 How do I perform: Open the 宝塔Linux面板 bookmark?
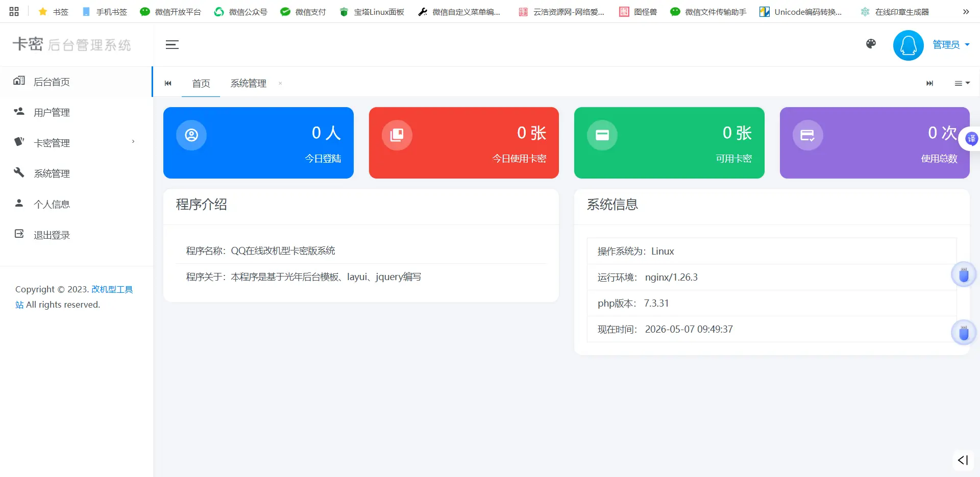tap(372, 12)
